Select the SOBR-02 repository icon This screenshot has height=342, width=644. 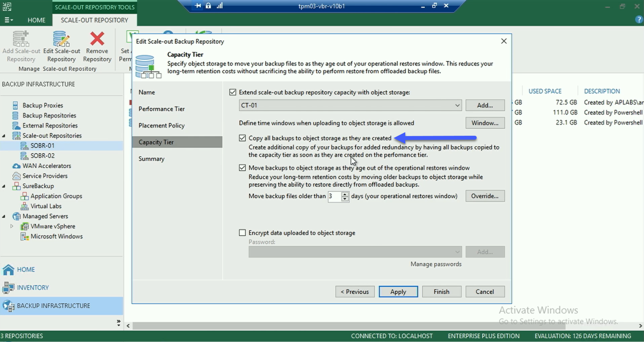click(24, 156)
